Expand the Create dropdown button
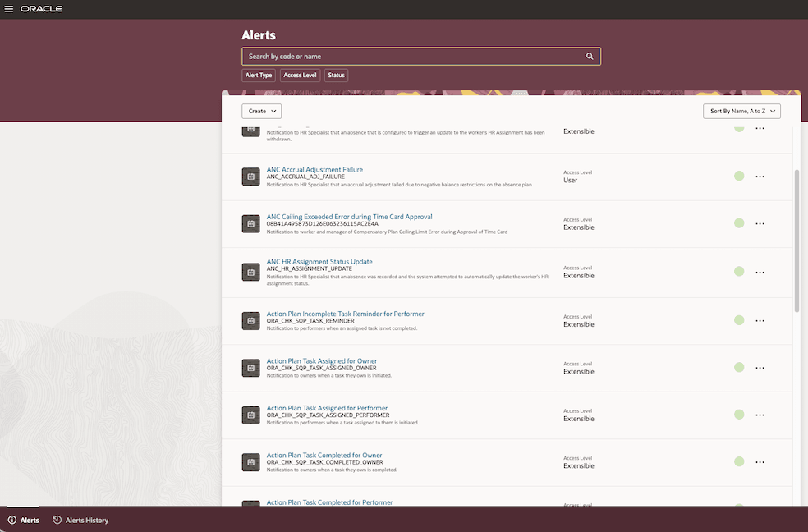This screenshot has height=532, width=808. click(x=262, y=111)
